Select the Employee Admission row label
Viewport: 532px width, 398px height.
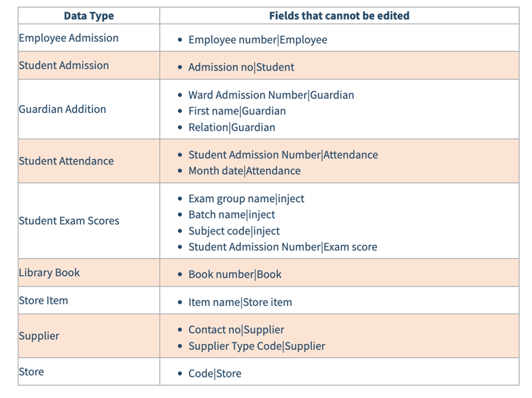[69, 38]
